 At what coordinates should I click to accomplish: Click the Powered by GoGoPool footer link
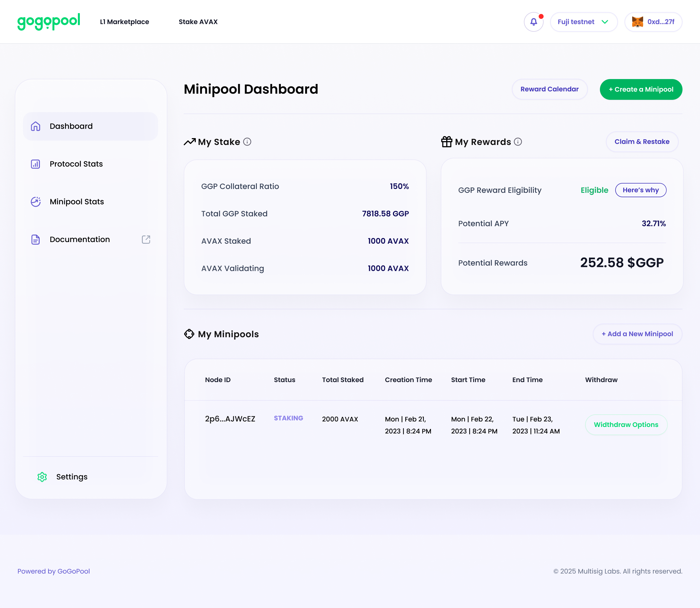point(54,571)
